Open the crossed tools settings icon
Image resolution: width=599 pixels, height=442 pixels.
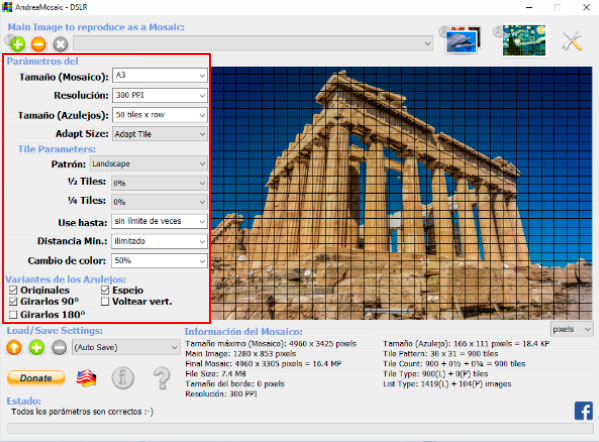tap(572, 41)
